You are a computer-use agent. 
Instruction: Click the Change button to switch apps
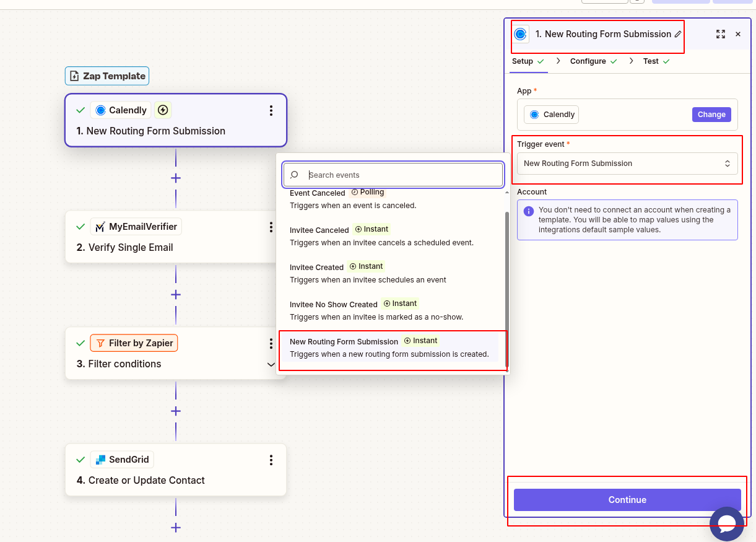coord(711,114)
